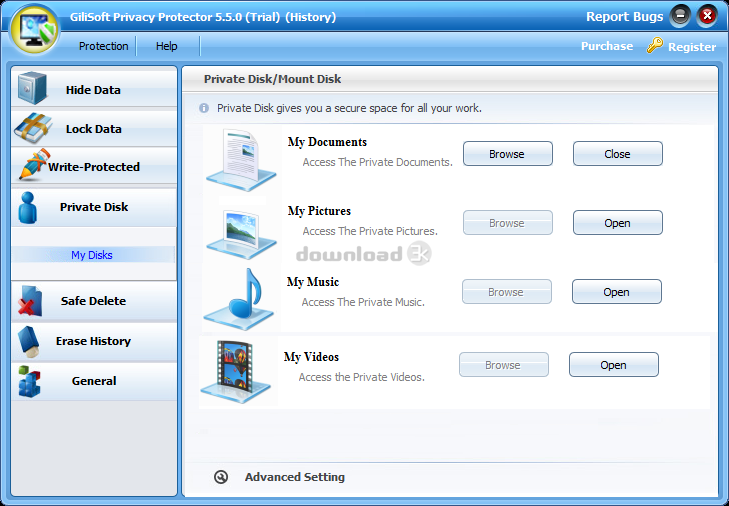Click the Advanced Setting wrench icon

[221, 477]
